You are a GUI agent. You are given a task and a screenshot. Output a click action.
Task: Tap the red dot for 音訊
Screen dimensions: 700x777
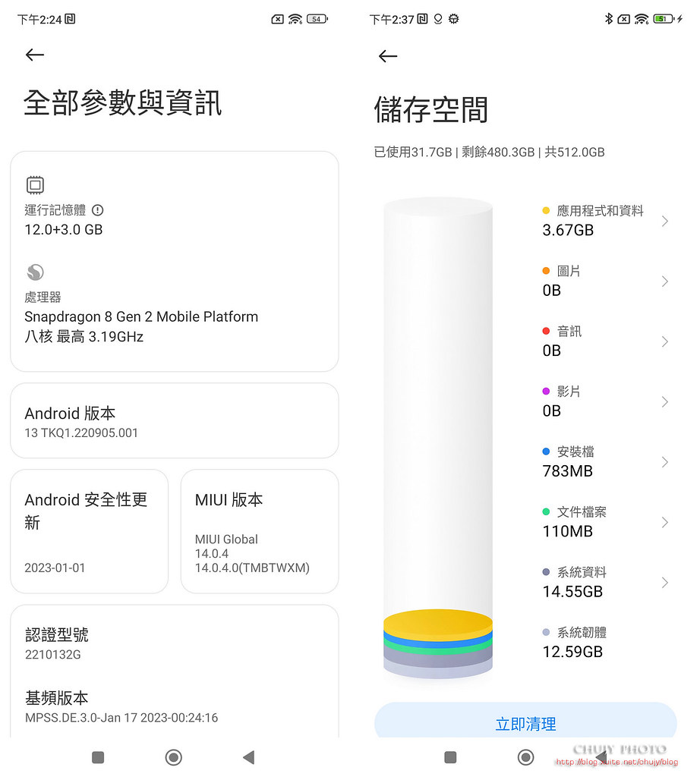click(x=546, y=331)
